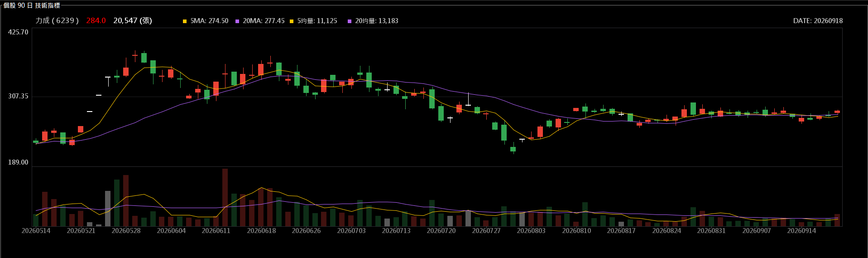Click the tallest red volume bar near 20260611

click(225, 197)
